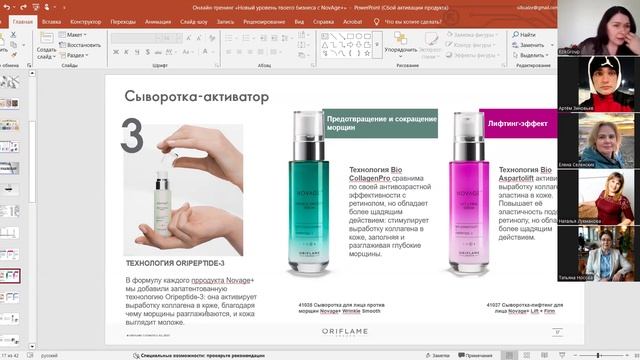Image resolution: width=640 pixels, height=360 pixels.
Task: Click Найти to find text
Action: (524, 35)
